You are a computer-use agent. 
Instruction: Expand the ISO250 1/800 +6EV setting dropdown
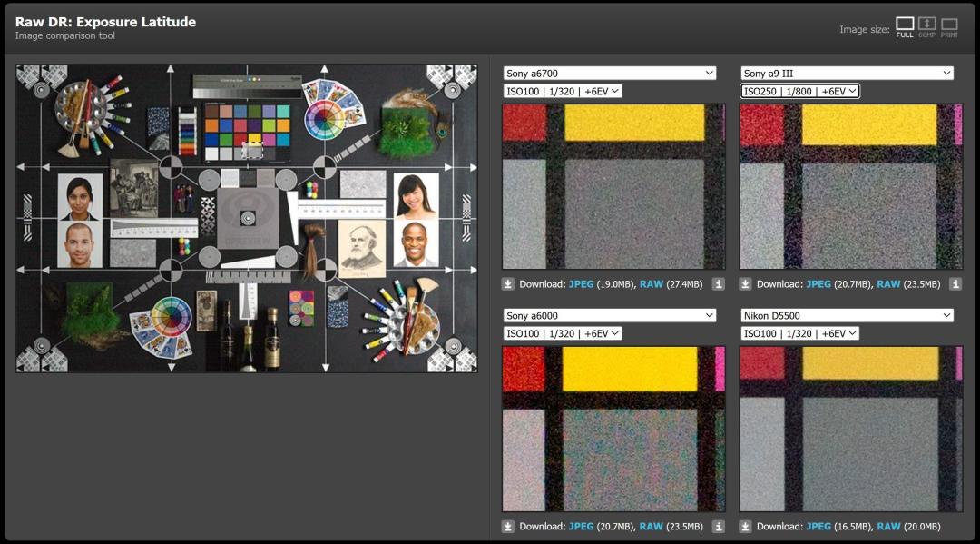pos(800,92)
